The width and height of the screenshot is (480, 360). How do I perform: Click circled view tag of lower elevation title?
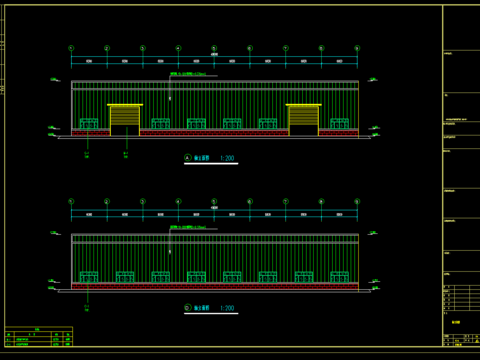click(188, 308)
